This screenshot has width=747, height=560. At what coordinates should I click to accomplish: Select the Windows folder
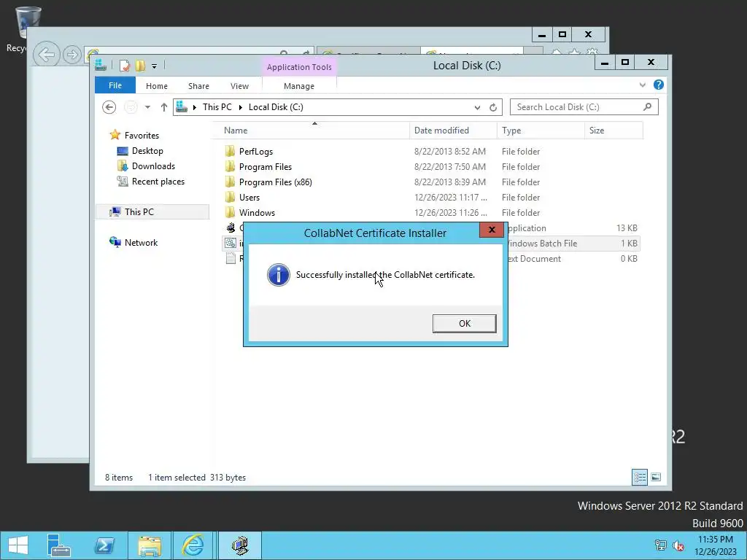pyautogui.click(x=257, y=212)
